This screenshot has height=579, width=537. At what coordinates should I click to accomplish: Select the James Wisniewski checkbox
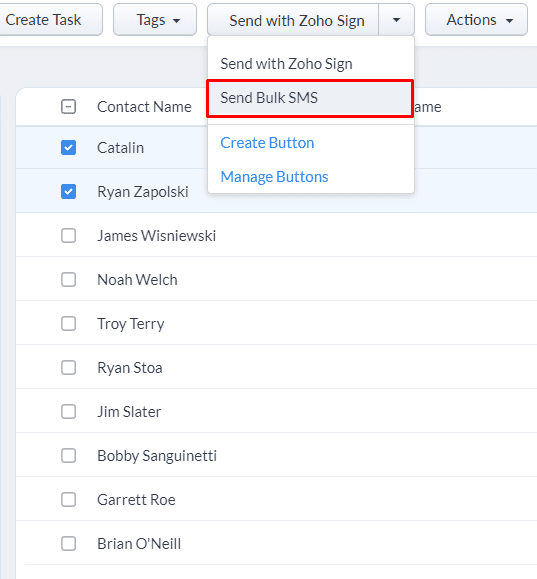[68, 236]
